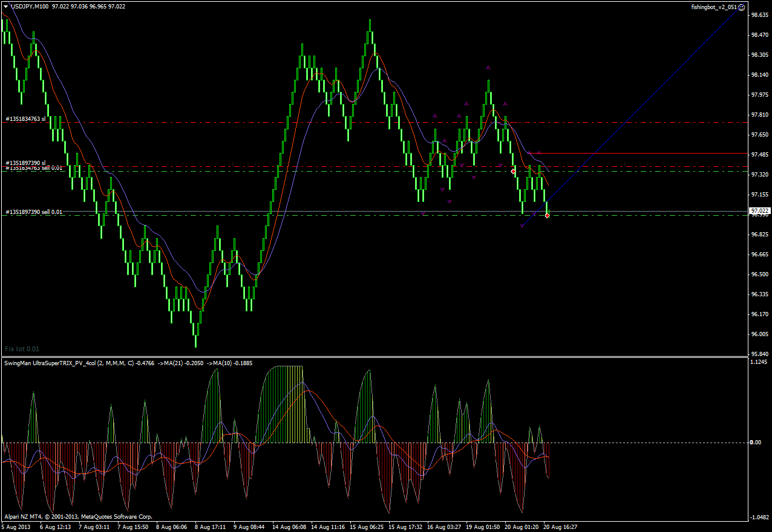Click the 96.825 price axis label
Screen dimensions: 772x532
point(759,235)
